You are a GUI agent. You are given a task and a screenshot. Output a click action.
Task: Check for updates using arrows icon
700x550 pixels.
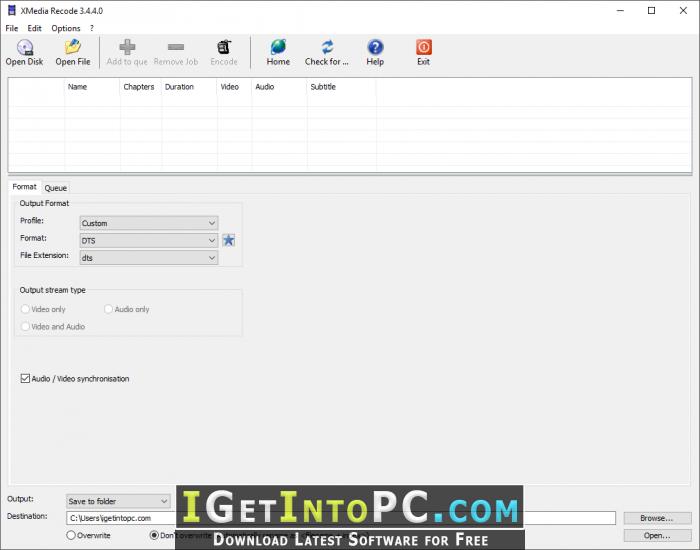click(327, 47)
